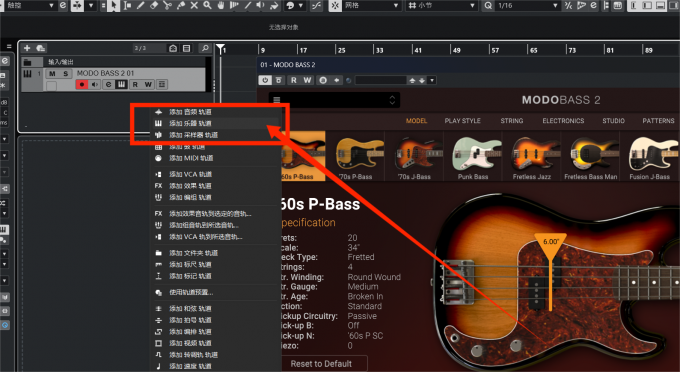The height and width of the screenshot is (372, 680).
Task: Expand the auto-scroll options arrow
Action: [91, 5]
